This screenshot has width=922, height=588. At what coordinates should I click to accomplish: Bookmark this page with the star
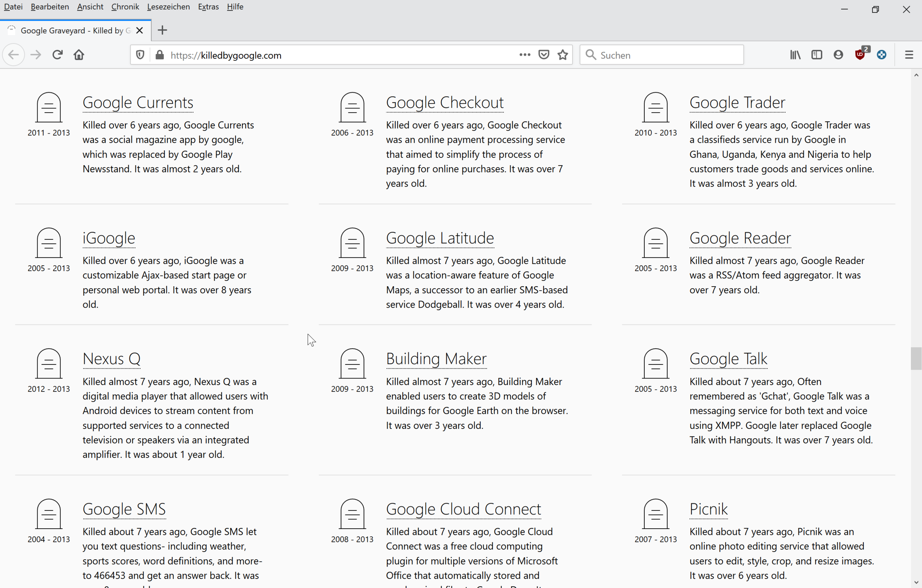(563, 55)
